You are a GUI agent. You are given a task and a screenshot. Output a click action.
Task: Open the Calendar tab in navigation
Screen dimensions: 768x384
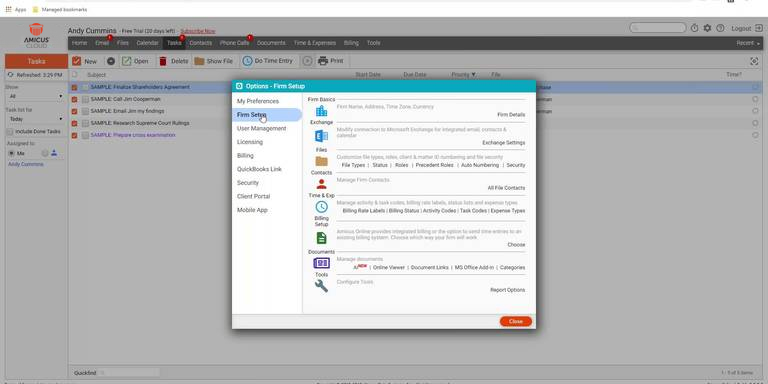pyautogui.click(x=147, y=43)
